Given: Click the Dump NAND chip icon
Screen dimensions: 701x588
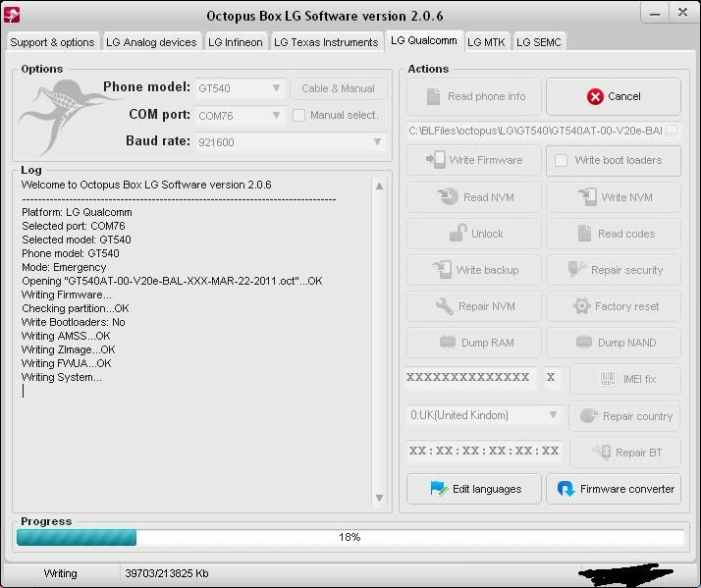Looking at the screenshot, I should click(x=584, y=342).
